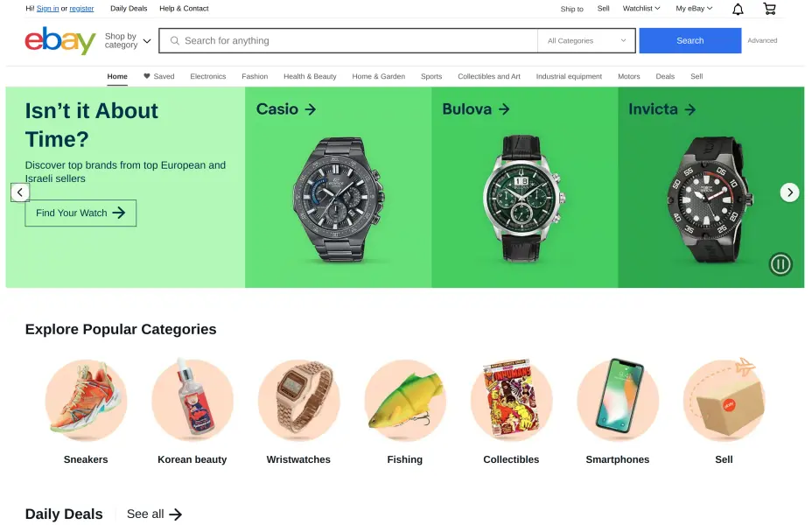Open the notifications bell icon
The height and width of the screenshot is (525, 812).
[738, 9]
